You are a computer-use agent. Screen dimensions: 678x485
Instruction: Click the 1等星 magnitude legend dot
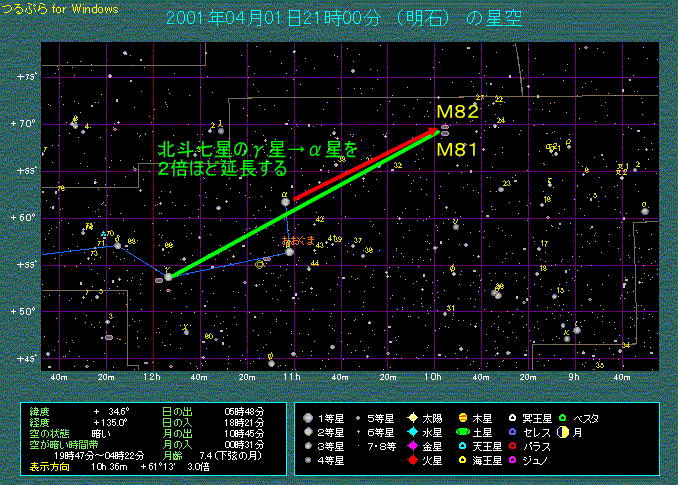tap(307, 418)
